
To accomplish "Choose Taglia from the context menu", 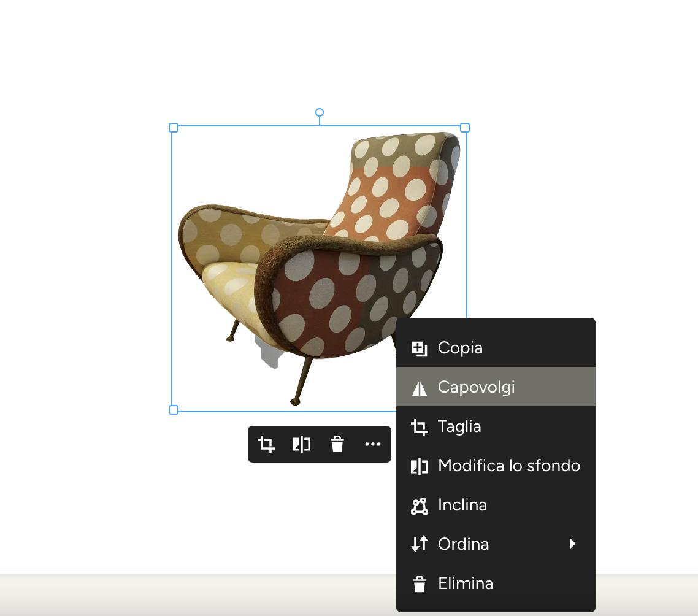I will (496, 426).
